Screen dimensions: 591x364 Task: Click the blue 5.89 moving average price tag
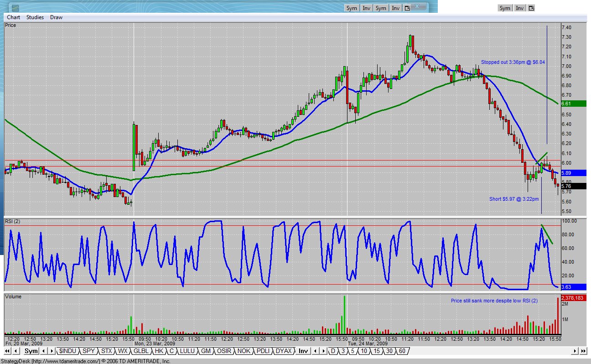pos(573,173)
